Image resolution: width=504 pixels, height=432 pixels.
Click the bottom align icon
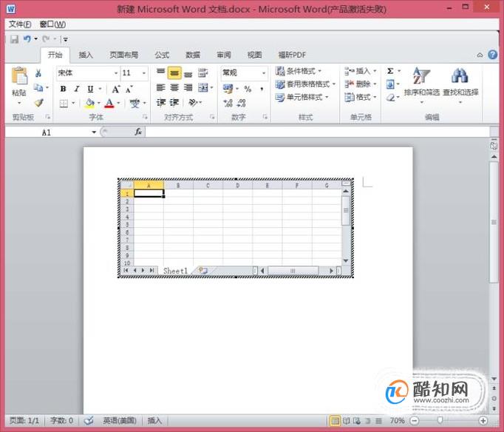coord(188,74)
